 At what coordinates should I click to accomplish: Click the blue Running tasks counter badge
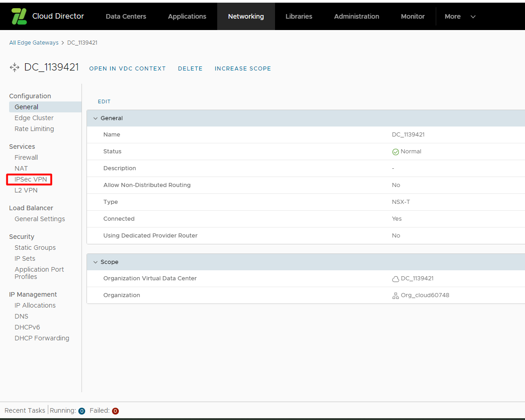pos(82,410)
